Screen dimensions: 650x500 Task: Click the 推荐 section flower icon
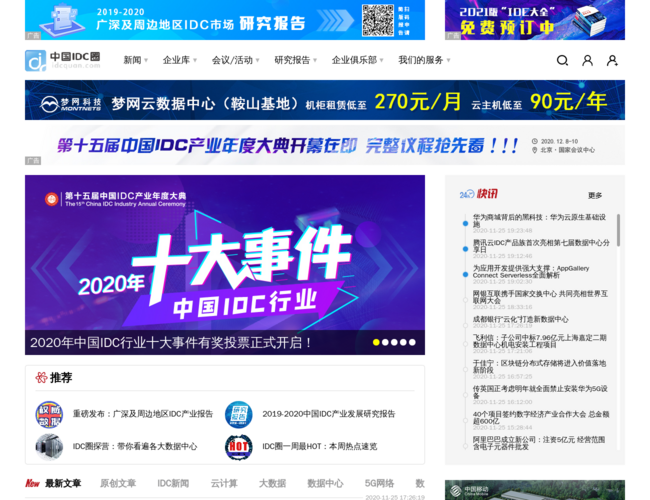click(x=41, y=377)
